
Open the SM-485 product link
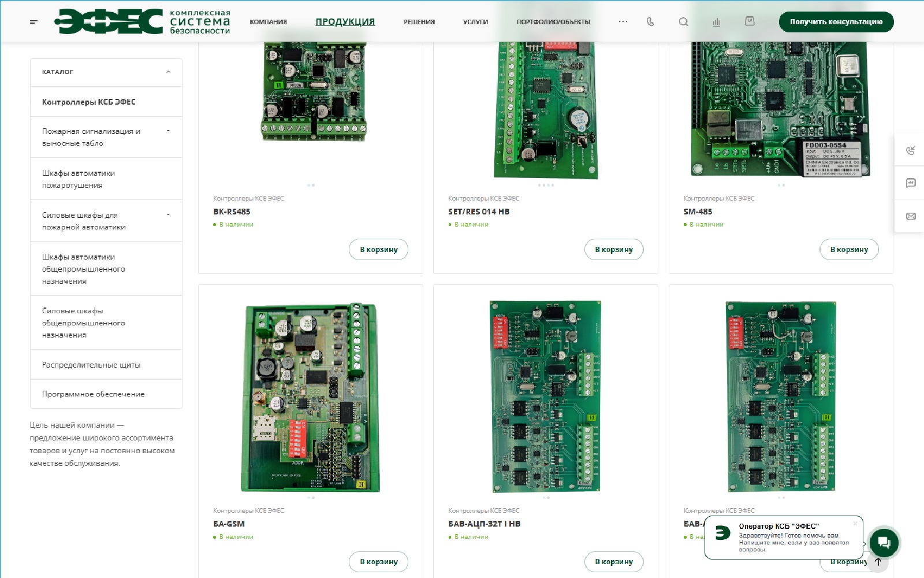(698, 212)
